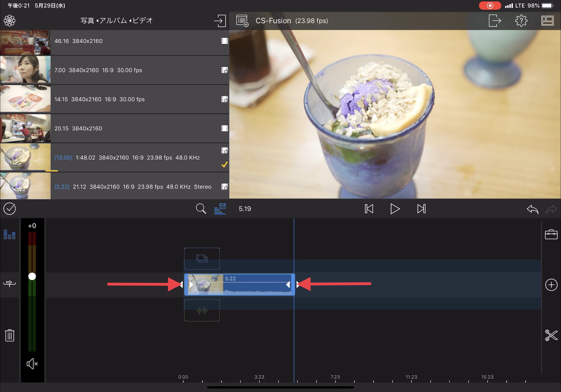Click the volume fader knob
Viewport: 561px width, 392px height.
click(32, 276)
